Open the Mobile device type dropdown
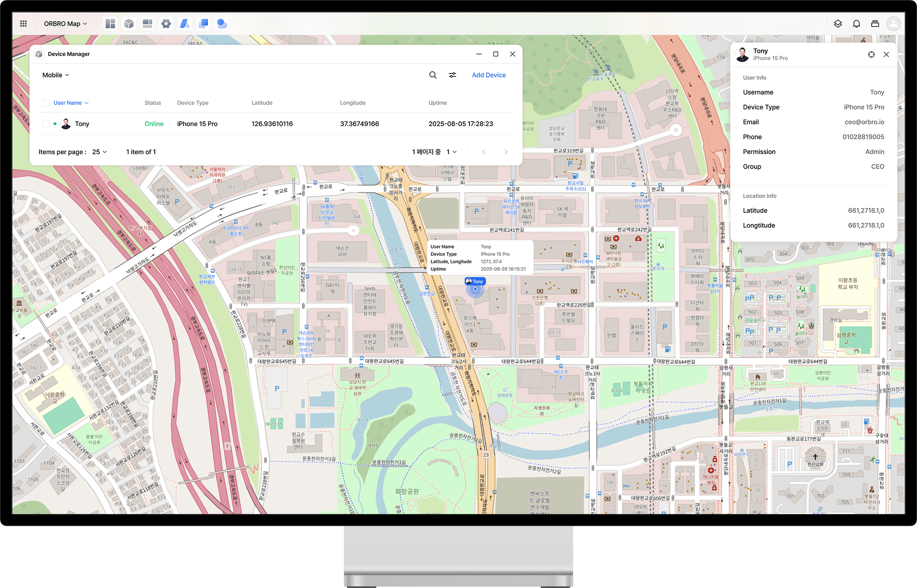 point(56,75)
